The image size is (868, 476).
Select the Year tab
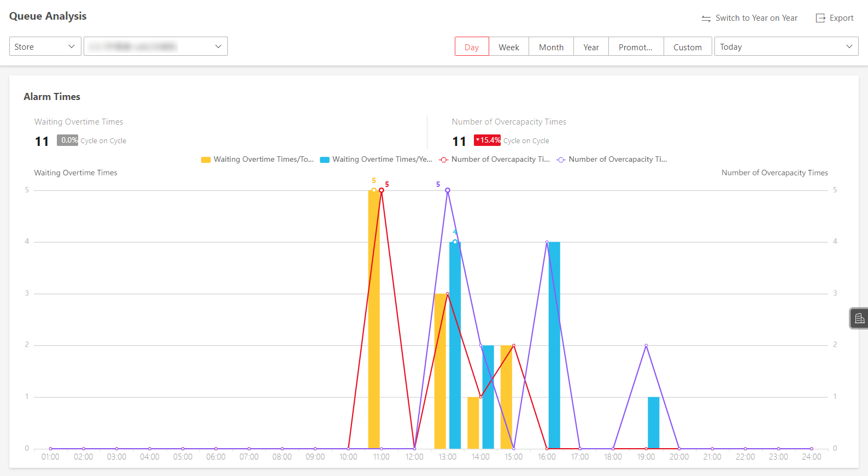tap(591, 47)
